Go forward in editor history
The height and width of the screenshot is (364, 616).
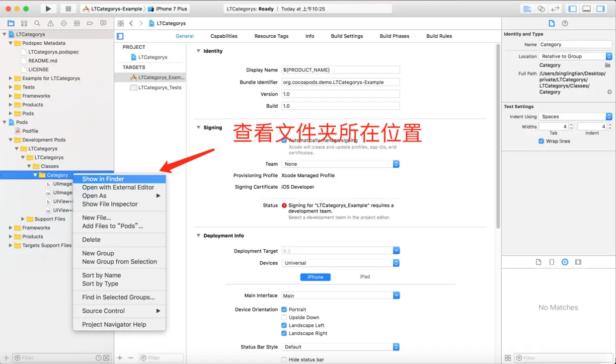tap(141, 23)
